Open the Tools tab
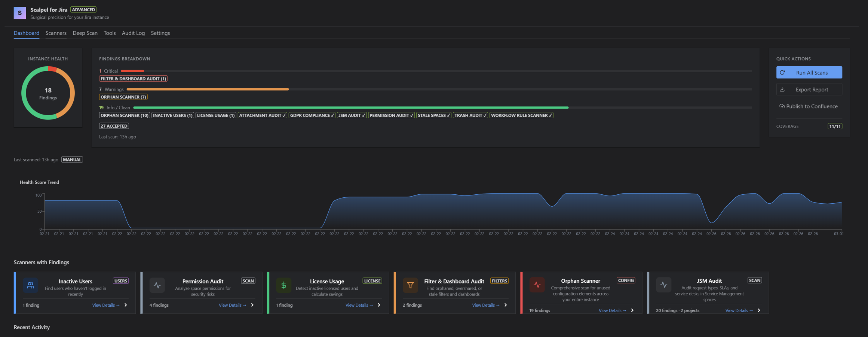 pos(110,33)
